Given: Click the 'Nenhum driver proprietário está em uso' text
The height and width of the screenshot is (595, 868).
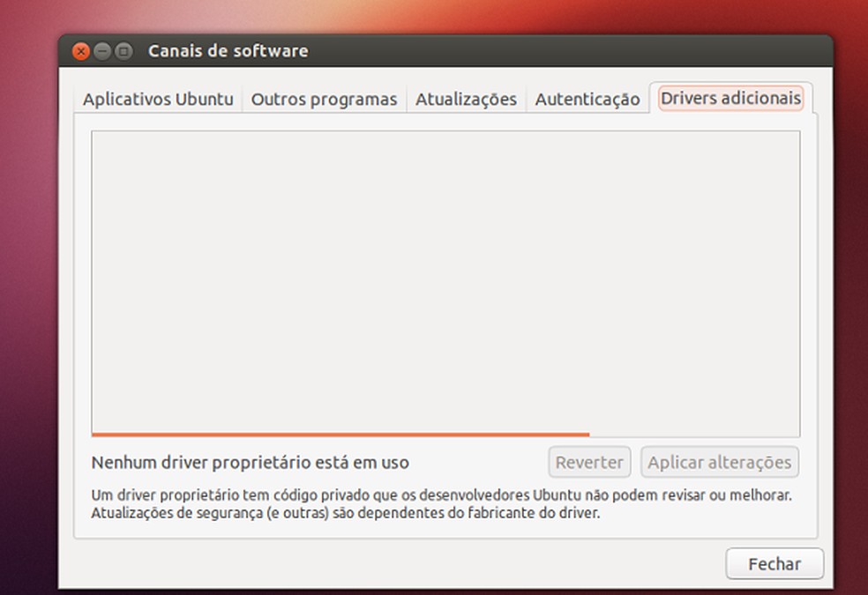Looking at the screenshot, I should pos(251,462).
